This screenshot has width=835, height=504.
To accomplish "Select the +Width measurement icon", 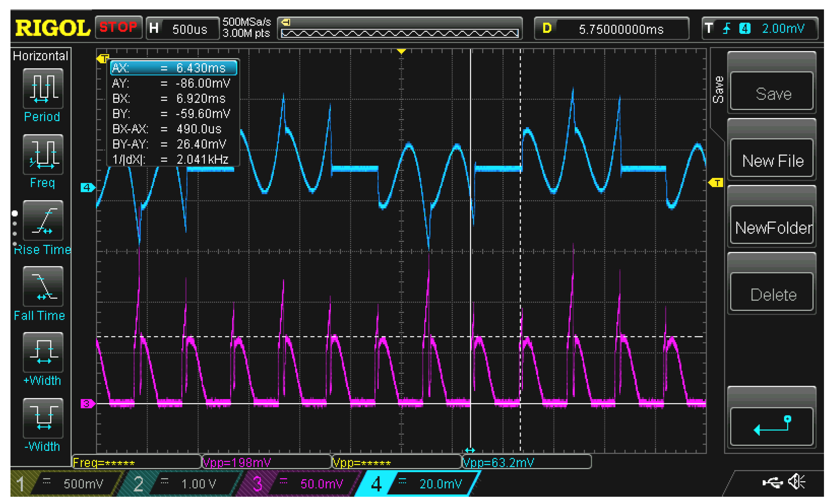I will coord(43,352).
